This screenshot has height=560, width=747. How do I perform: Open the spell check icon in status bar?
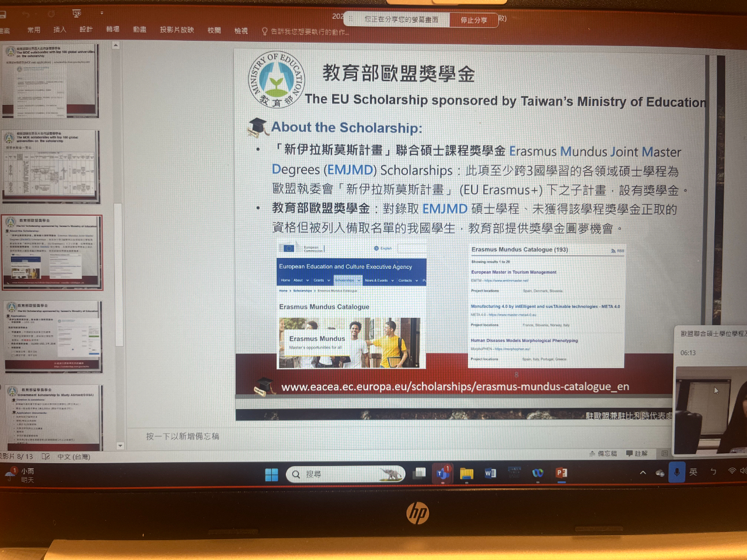click(46, 457)
